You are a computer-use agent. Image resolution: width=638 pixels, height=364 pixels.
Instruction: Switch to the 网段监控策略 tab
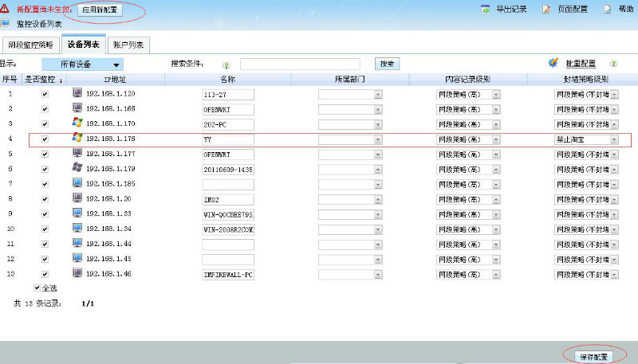30,45
